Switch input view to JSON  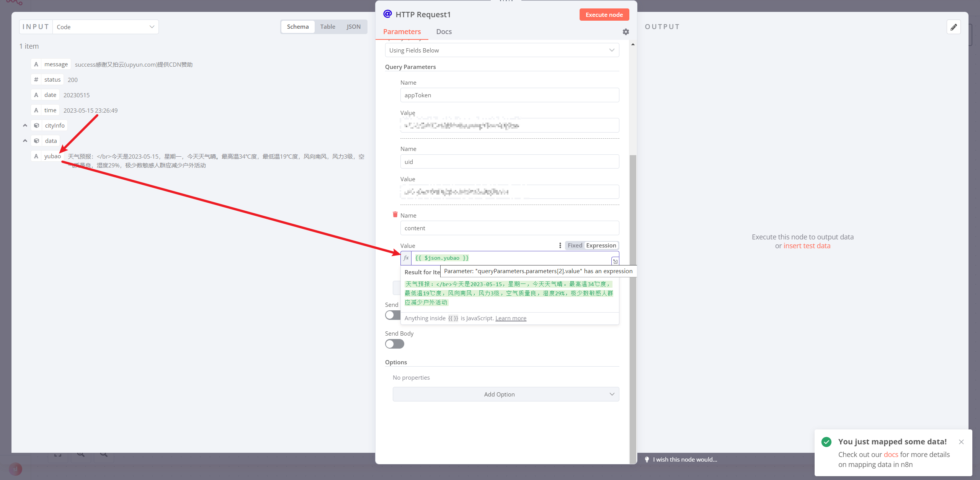(353, 27)
